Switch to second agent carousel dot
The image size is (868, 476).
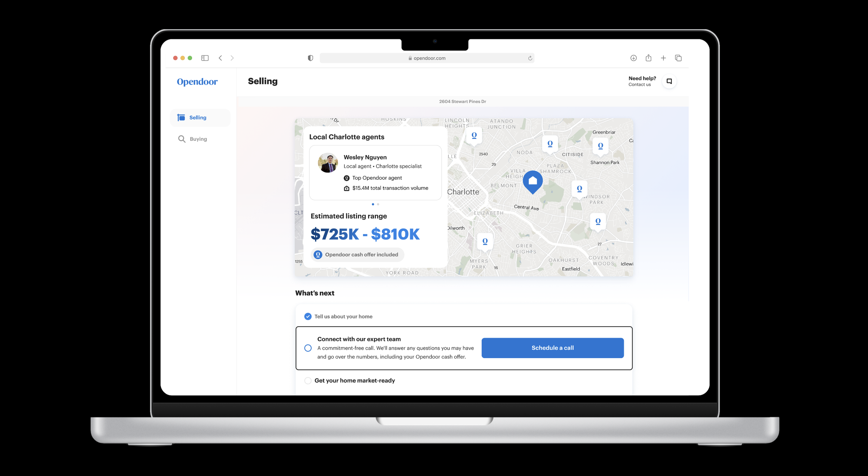(378, 204)
